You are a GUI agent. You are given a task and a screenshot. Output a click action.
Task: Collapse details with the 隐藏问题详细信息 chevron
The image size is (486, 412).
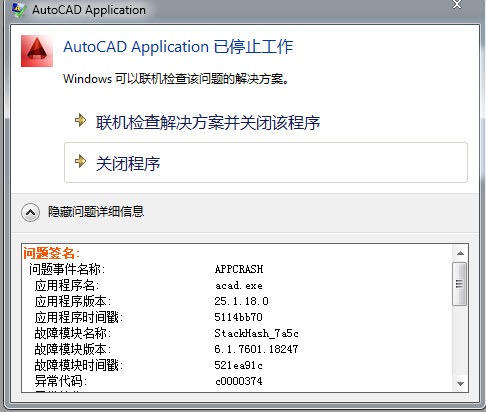coord(30,212)
